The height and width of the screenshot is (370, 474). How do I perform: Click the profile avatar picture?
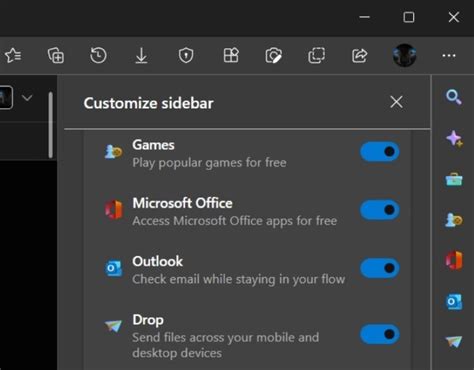click(404, 55)
